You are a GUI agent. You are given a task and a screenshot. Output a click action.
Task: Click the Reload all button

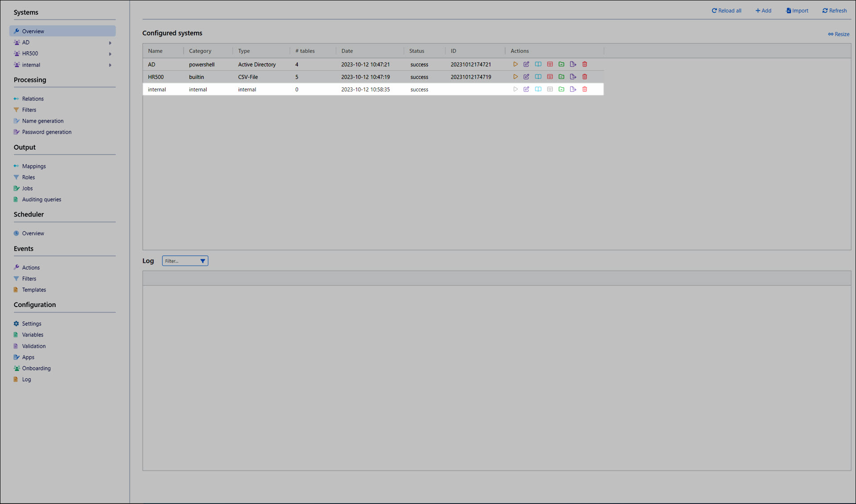(726, 11)
